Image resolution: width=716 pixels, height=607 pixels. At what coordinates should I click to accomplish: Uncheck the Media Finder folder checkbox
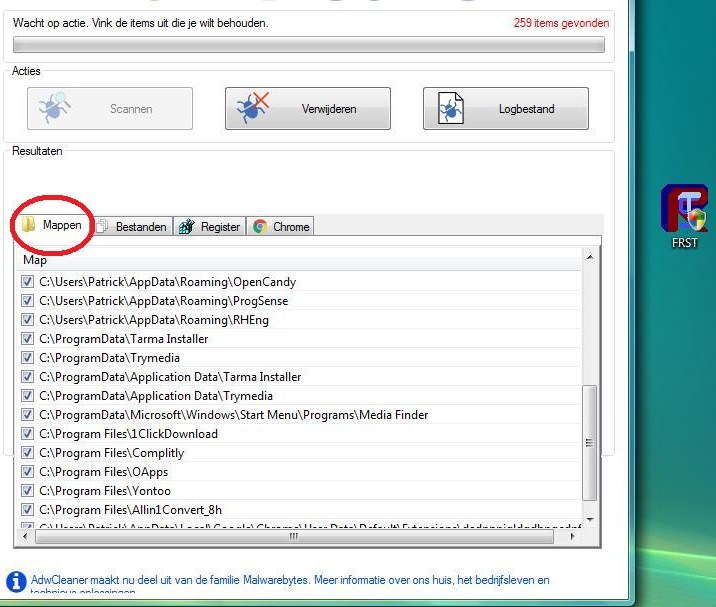tap(27, 414)
